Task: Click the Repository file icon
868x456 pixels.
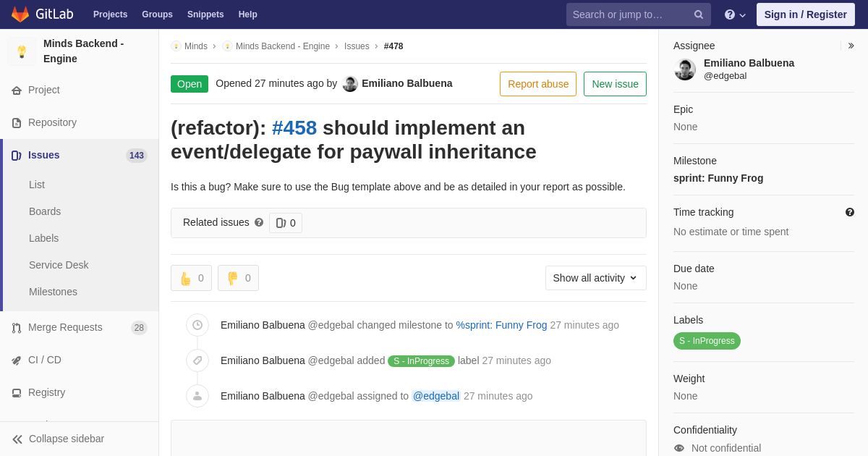Action: (17, 123)
